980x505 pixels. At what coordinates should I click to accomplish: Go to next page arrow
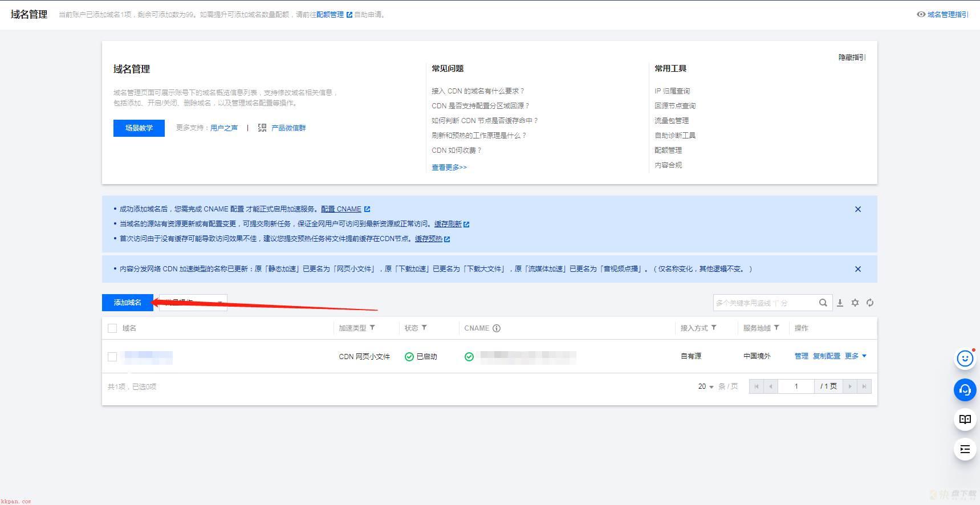(x=850, y=386)
